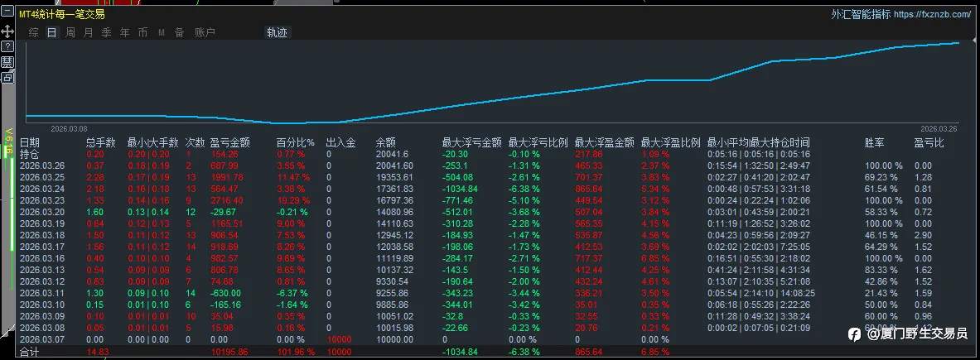Select the 日 daily tab
Screen dimensions: 980x360
coord(52,32)
